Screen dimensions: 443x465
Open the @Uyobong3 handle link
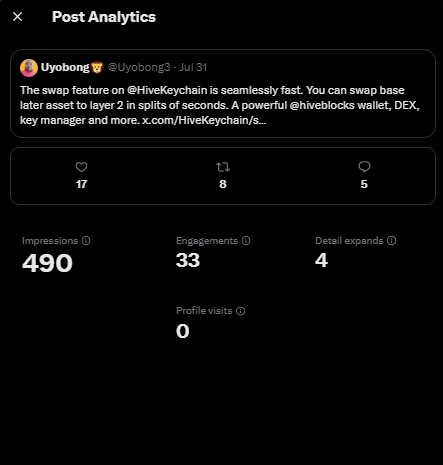pos(139,67)
